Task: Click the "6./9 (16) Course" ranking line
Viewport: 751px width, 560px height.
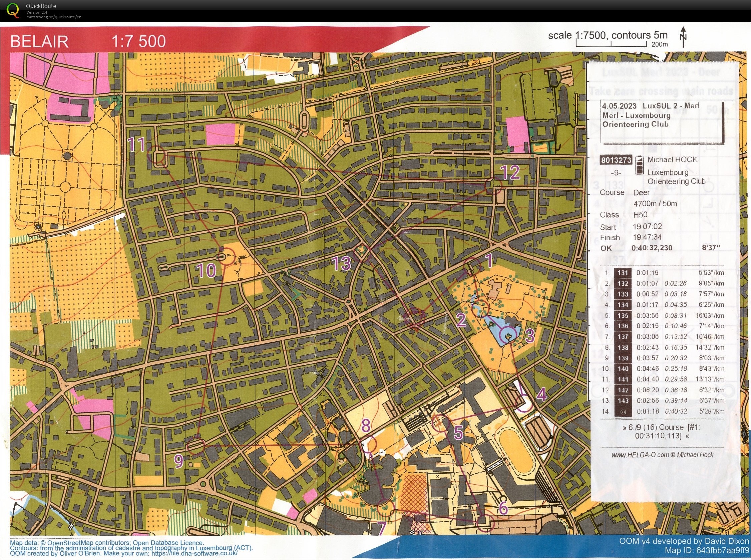Action: (x=661, y=427)
